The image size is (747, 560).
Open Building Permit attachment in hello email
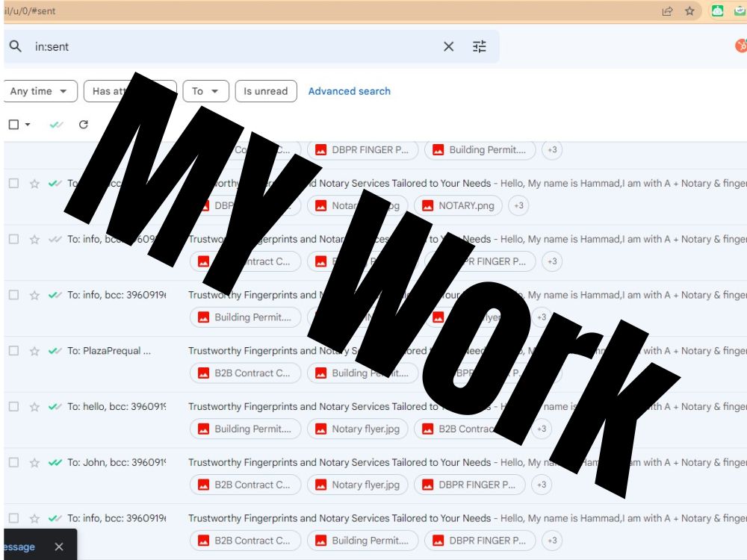coord(245,429)
